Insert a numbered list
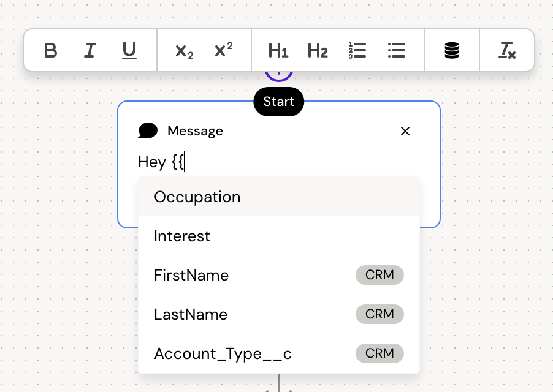 [357, 50]
